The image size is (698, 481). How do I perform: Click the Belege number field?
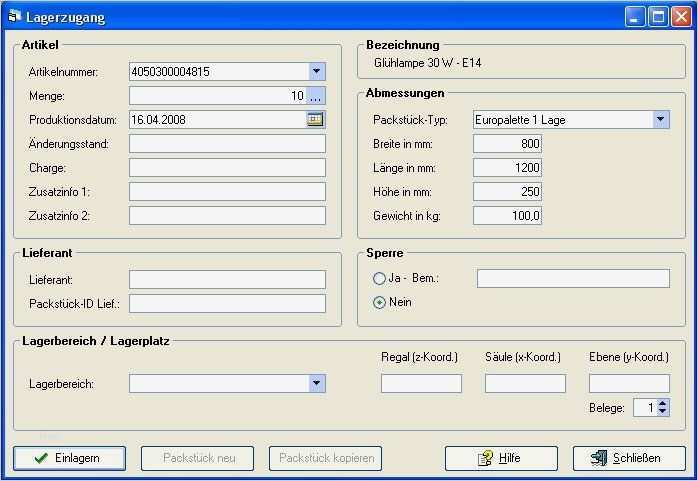click(645, 408)
